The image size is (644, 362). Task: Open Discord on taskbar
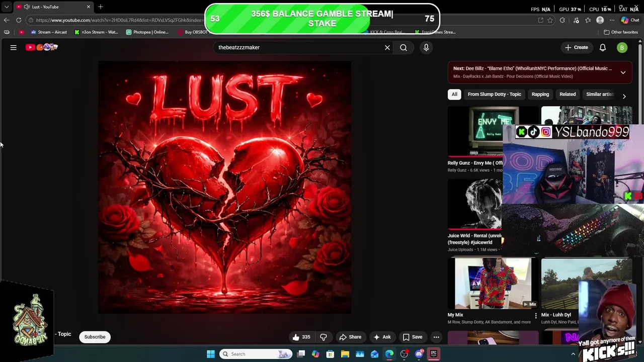point(419,354)
